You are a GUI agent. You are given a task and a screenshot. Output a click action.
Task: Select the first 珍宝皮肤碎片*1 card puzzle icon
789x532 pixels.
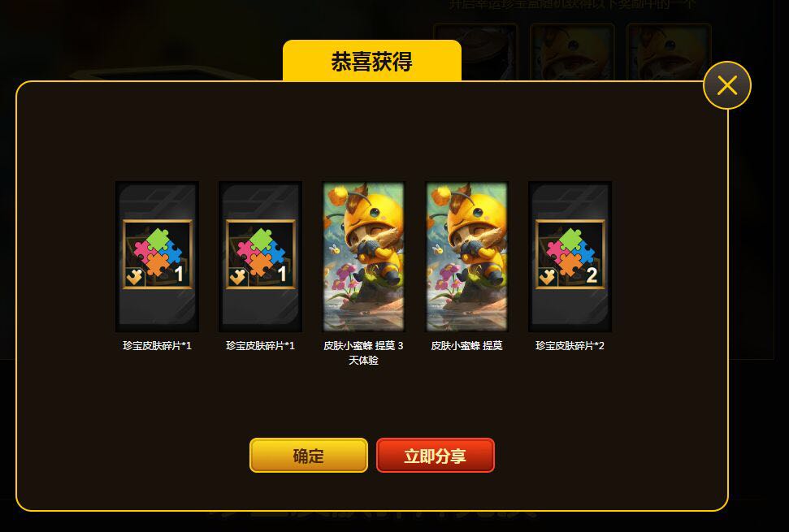pyautogui.click(x=158, y=254)
